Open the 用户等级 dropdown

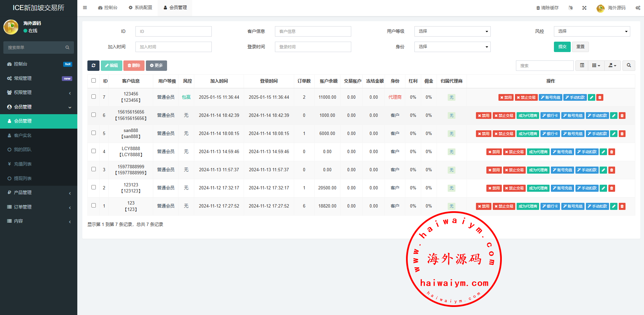pos(452,31)
